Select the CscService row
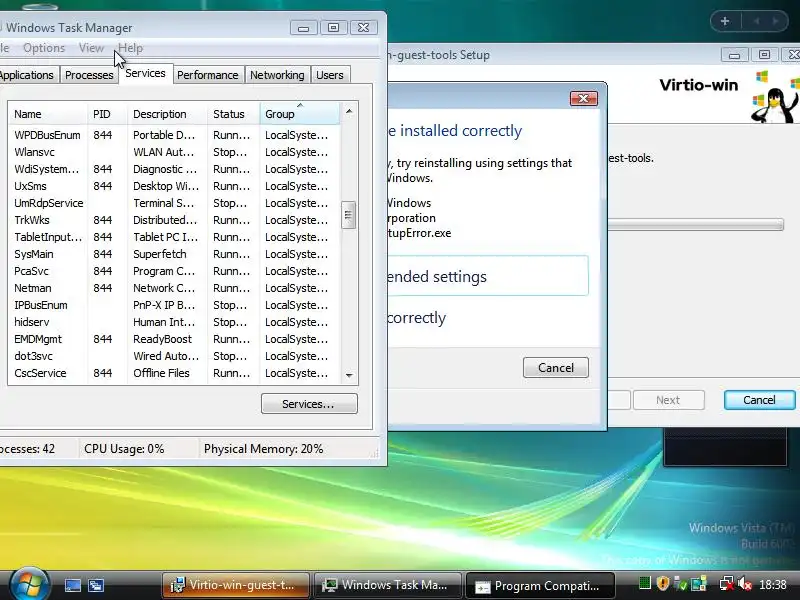Screen dimensions: 800x600 [173, 373]
